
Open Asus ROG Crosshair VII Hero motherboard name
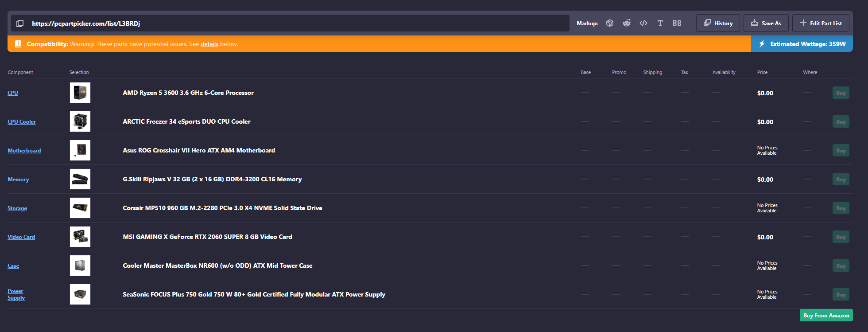(x=199, y=150)
